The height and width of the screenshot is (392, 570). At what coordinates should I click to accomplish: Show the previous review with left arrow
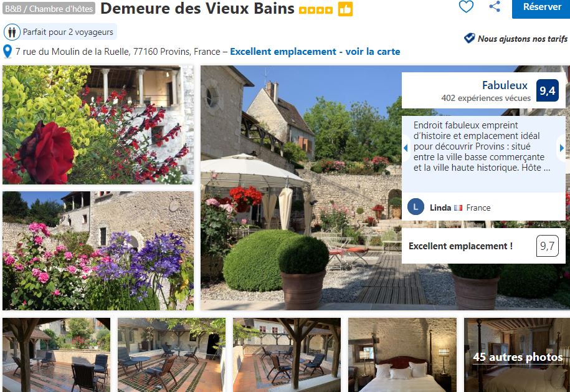tap(406, 148)
